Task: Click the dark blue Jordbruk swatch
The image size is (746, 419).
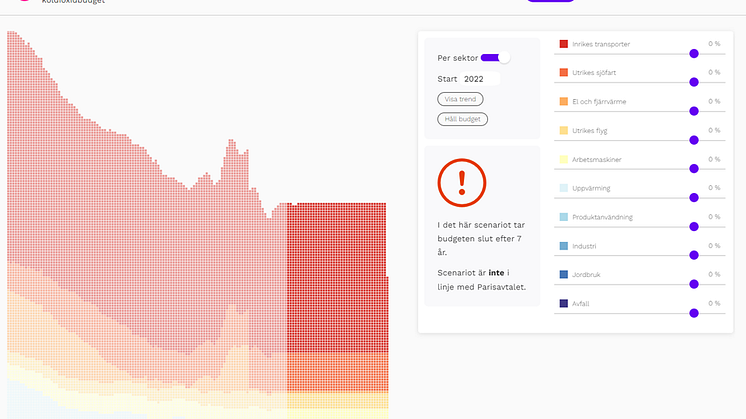Action: tap(564, 274)
